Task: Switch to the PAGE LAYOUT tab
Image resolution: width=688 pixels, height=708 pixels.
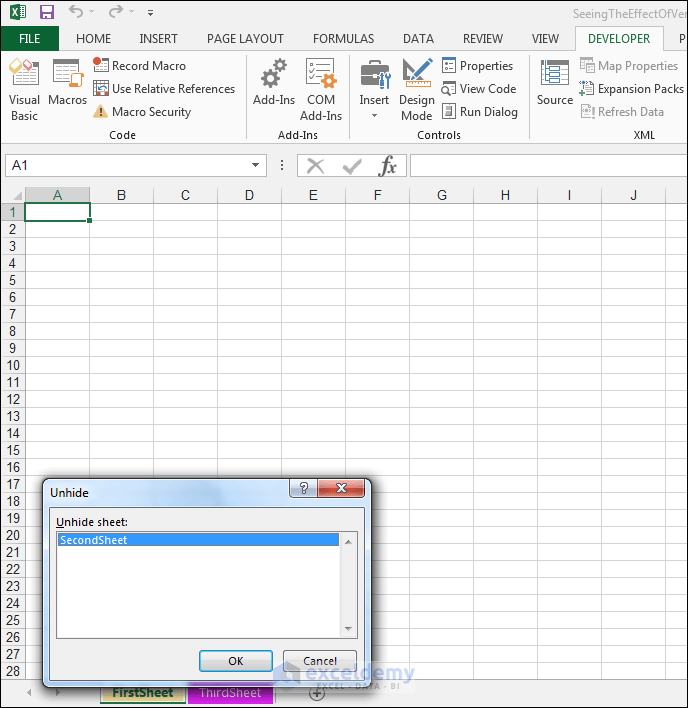Action: (x=245, y=39)
